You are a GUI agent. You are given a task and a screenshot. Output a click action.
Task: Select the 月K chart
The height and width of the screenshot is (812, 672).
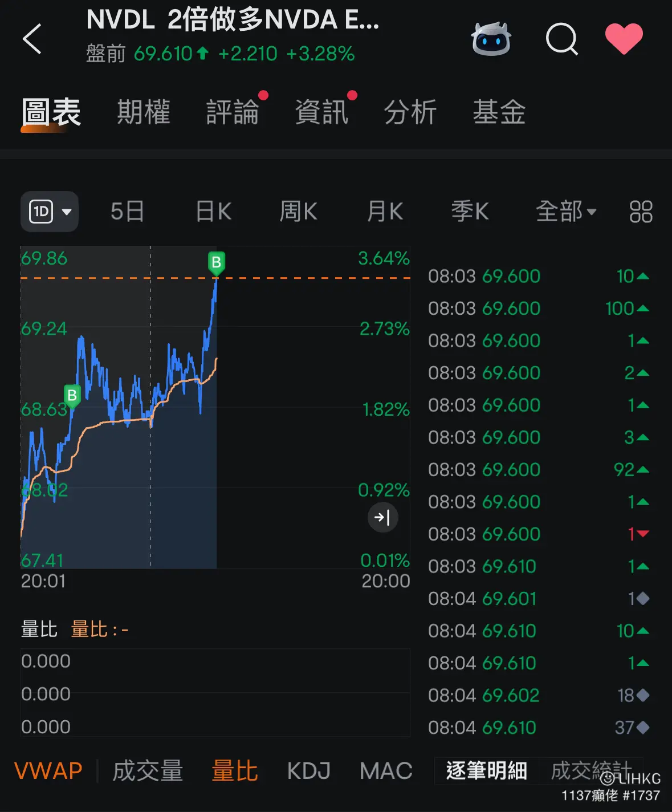click(385, 212)
